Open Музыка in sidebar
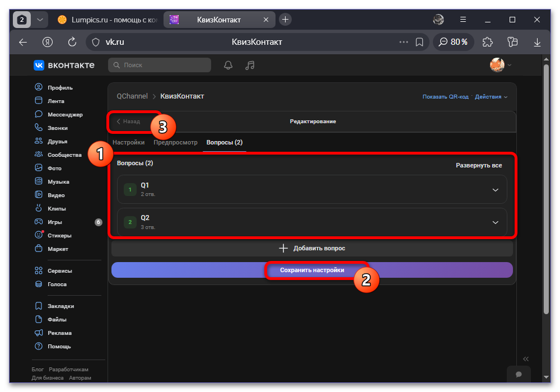The height and width of the screenshot is (392, 560). pyautogui.click(x=52, y=181)
